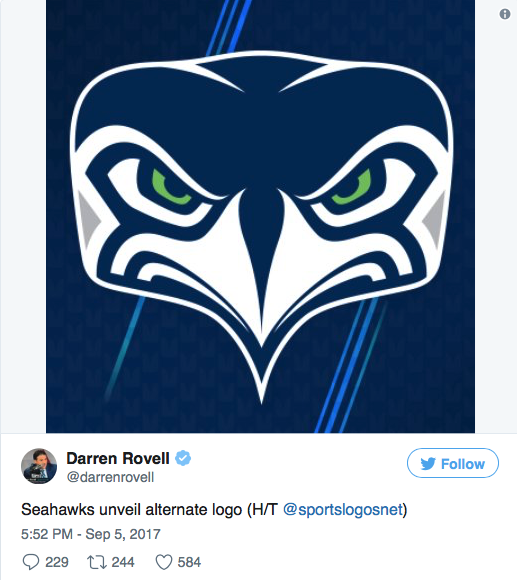Click the blue verified badge
517x580 pixels.
183,458
